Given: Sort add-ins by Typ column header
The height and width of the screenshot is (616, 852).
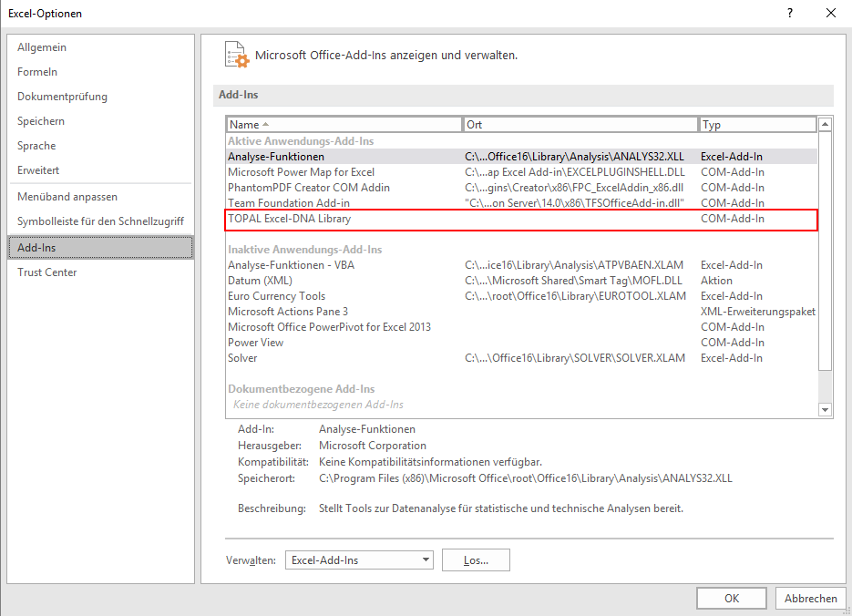Looking at the screenshot, I should coord(756,125).
